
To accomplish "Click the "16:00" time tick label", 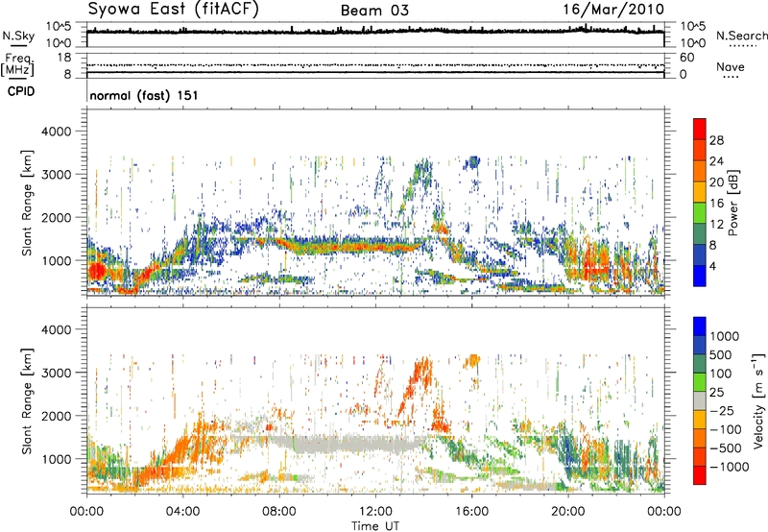I will tap(471, 512).
